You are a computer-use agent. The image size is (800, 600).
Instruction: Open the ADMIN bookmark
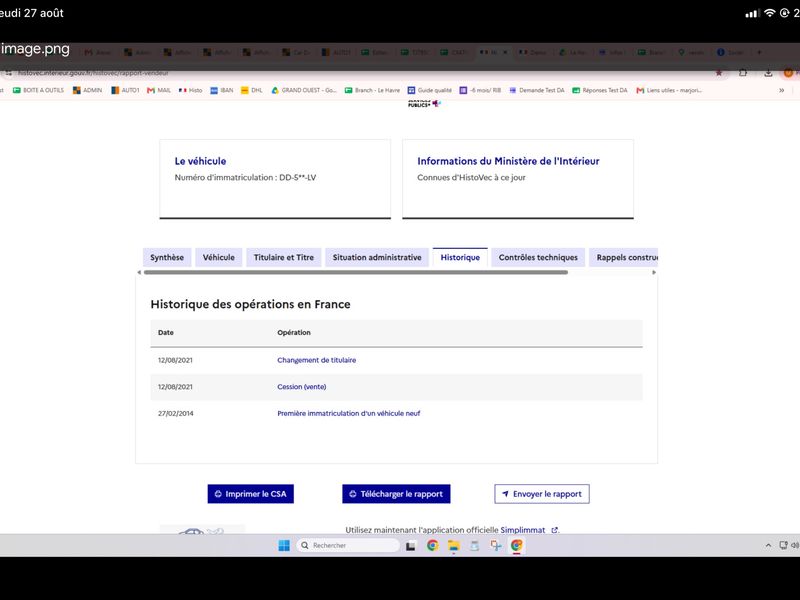coord(87,90)
